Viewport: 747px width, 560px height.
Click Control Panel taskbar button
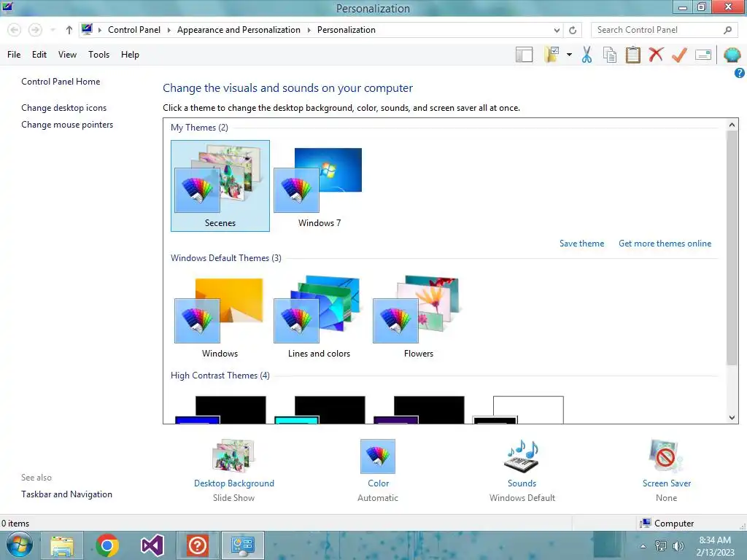pyautogui.click(x=242, y=545)
